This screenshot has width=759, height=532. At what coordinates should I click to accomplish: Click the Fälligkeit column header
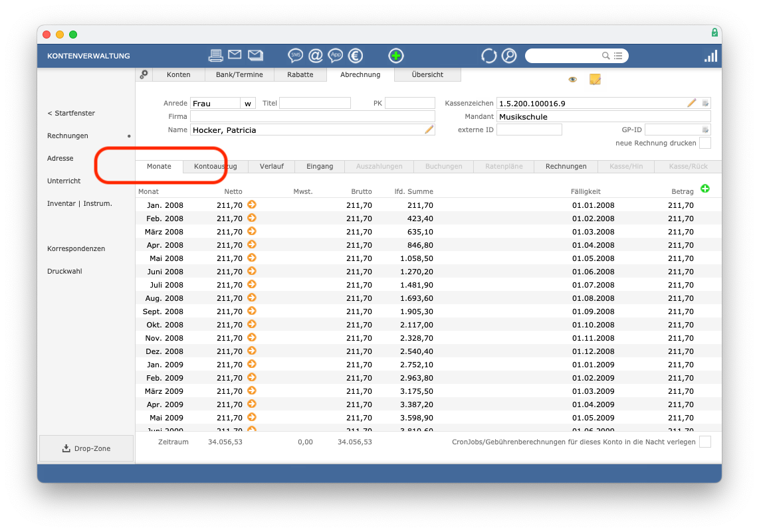coord(586,191)
